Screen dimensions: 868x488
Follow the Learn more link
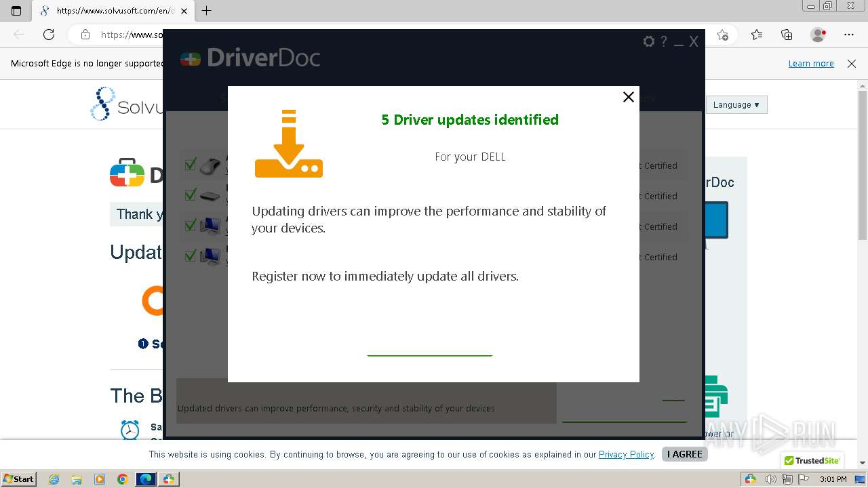(811, 64)
